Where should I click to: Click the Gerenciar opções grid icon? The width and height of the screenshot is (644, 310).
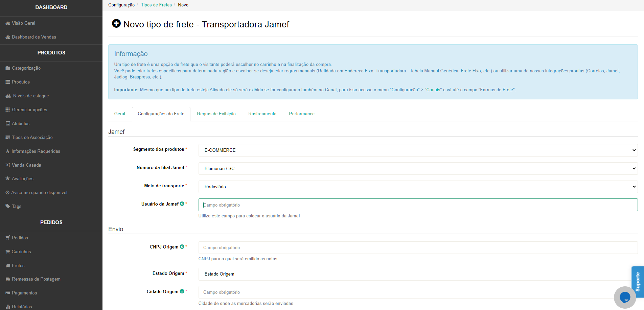(x=8, y=110)
